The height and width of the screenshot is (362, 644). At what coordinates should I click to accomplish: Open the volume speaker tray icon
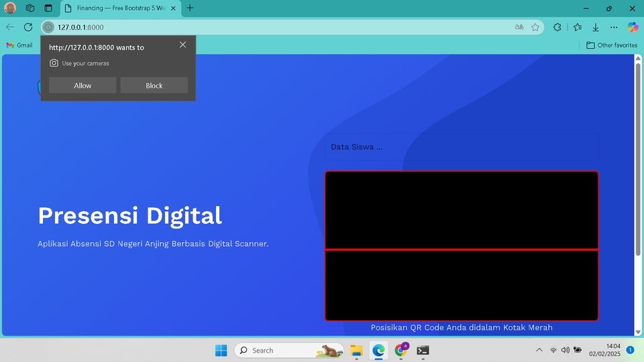(x=565, y=350)
